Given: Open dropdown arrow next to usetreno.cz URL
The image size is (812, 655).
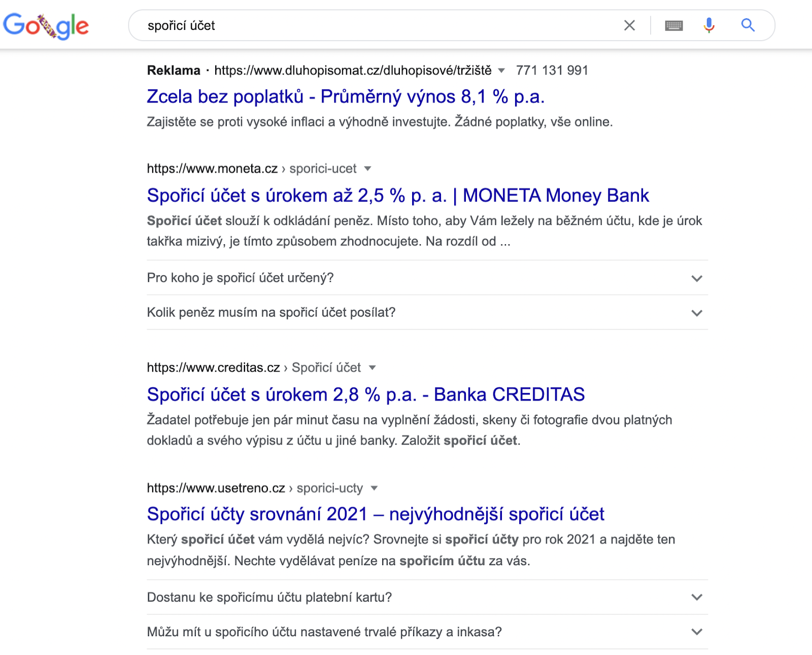Looking at the screenshot, I should [375, 488].
